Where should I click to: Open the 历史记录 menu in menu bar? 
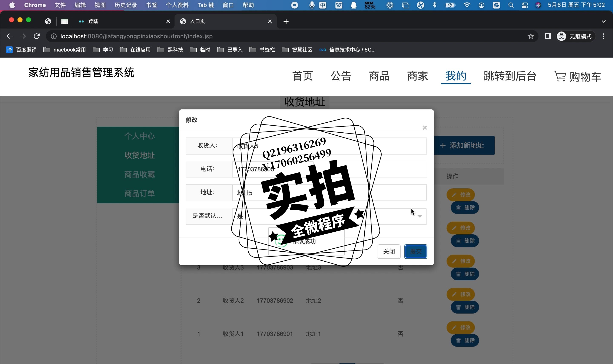coord(126,5)
